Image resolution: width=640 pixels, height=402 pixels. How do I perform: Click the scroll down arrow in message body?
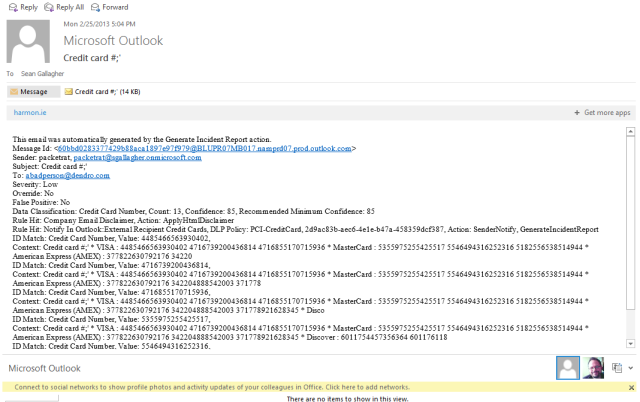[630, 344]
